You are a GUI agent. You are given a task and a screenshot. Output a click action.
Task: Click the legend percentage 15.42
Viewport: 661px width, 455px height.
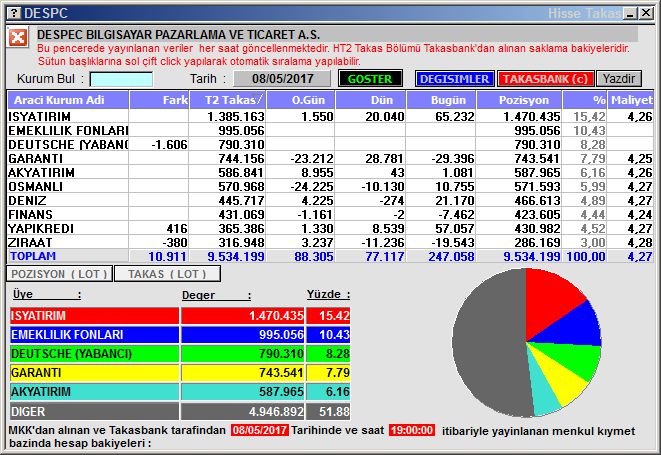coord(334,315)
